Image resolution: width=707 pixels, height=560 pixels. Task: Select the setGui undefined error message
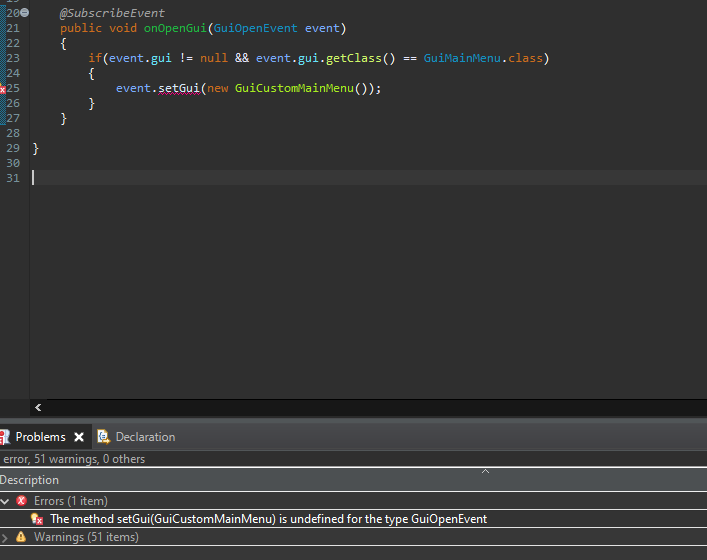[268, 519]
